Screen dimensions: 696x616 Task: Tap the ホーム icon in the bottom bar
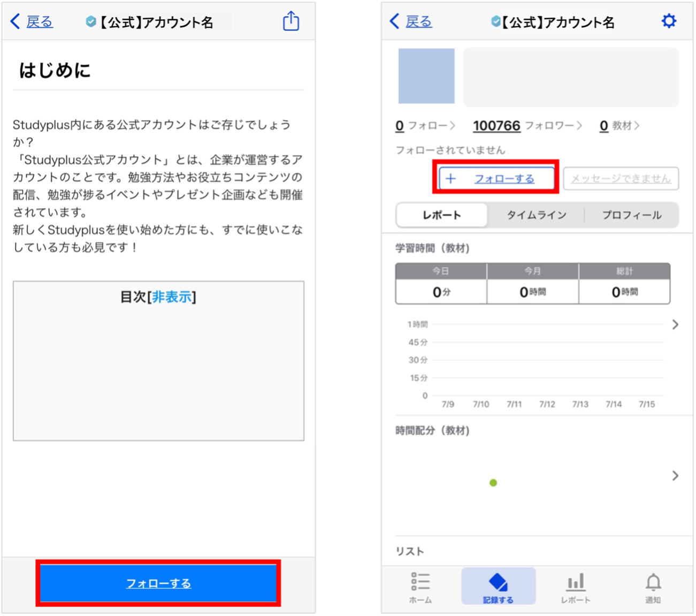[420, 587]
